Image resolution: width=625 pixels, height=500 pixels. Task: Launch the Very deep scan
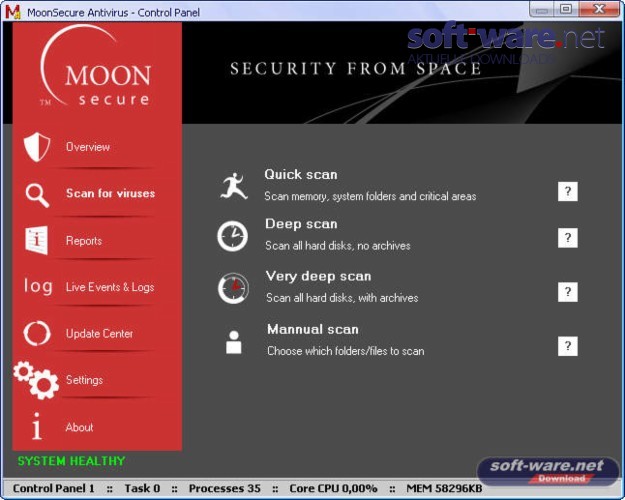click(x=318, y=276)
